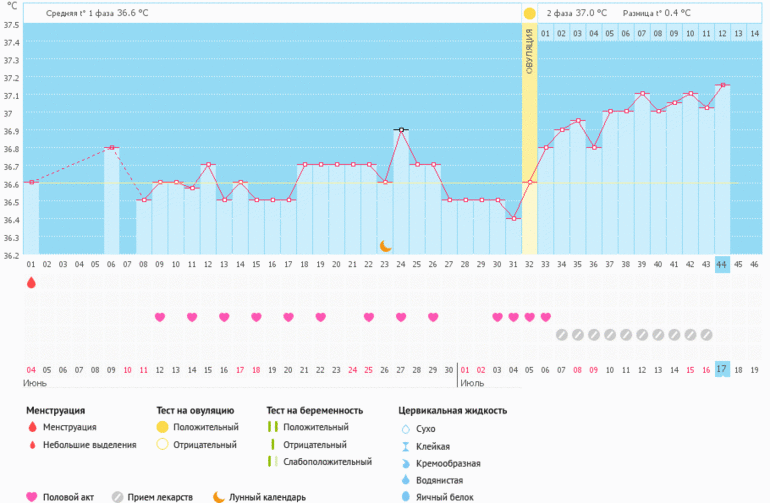This screenshot has height=503, width=770.
Task: Select the black-marked temperature point on day 24
Action: click(x=401, y=130)
